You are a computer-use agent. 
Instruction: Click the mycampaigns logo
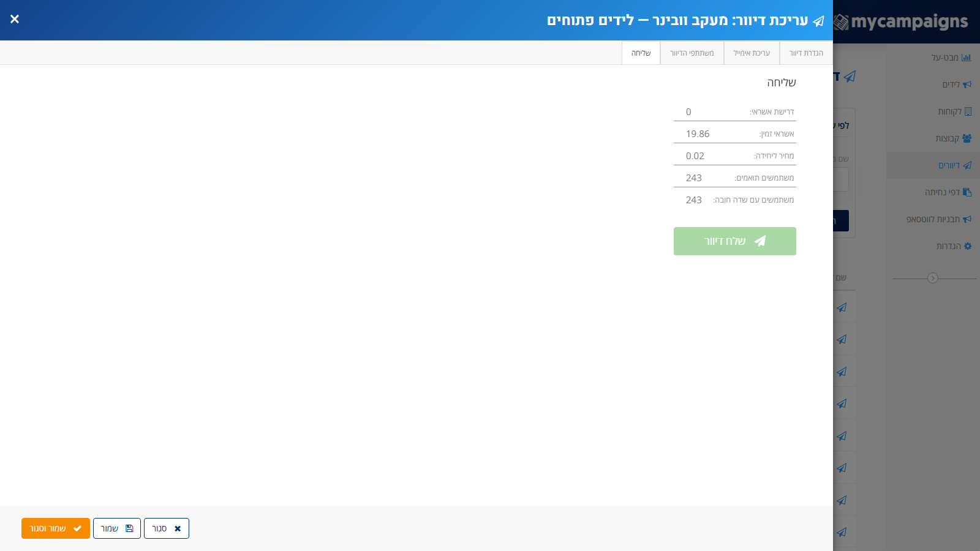point(902,22)
